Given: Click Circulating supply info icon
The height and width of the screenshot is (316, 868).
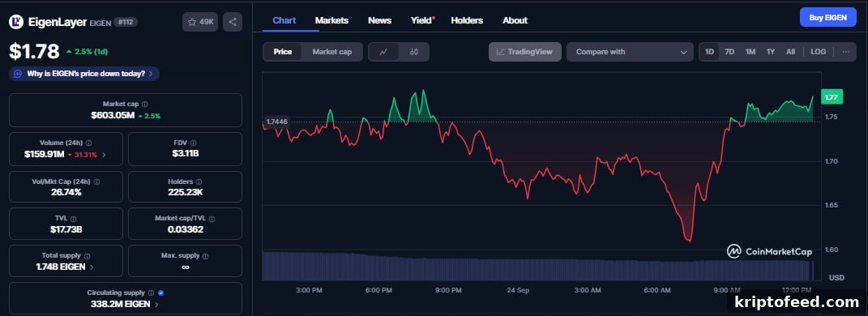Looking at the screenshot, I should [x=151, y=293].
